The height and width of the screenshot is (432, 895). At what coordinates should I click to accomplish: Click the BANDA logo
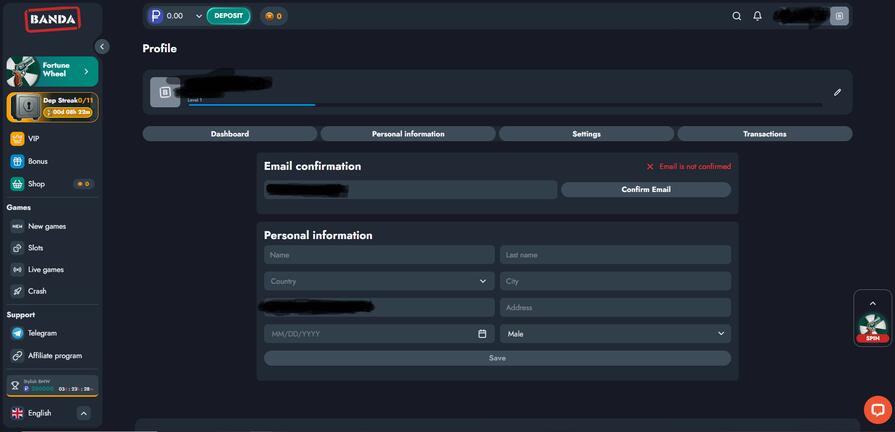tap(52, 19)
